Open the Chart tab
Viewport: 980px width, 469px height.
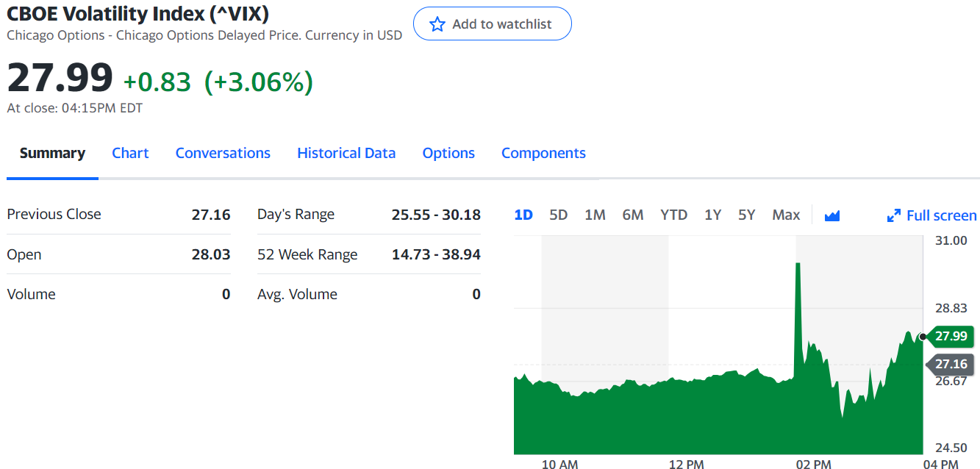pyautogui.click(x=130, y=153)
